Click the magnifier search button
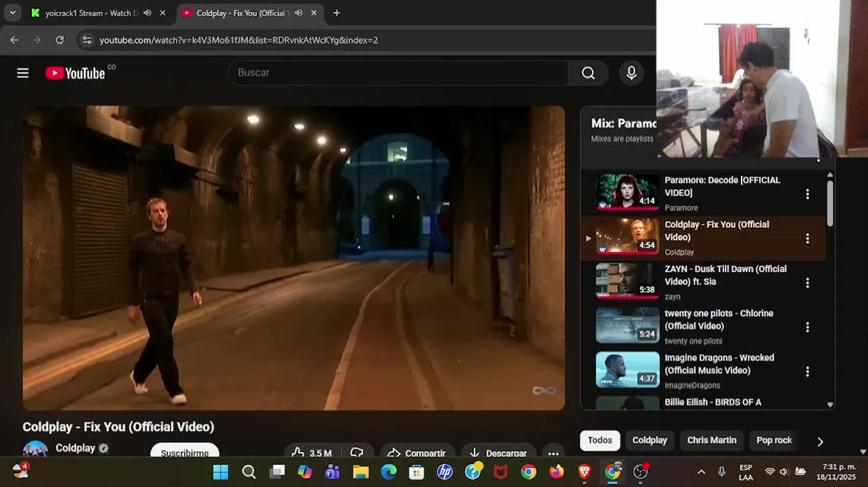The image size is (868, 487). pos(588,73)
